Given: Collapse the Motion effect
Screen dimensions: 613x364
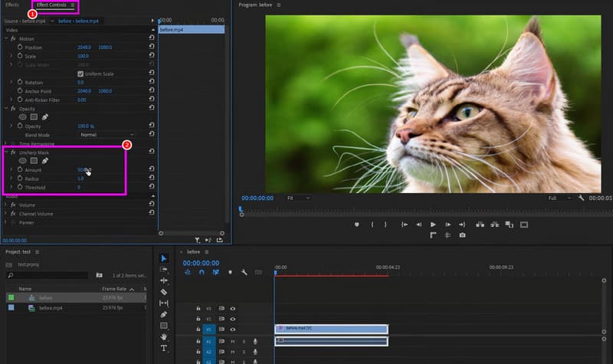Looking at the screenshot, I should pyautogui.click(x=6, y=38).
